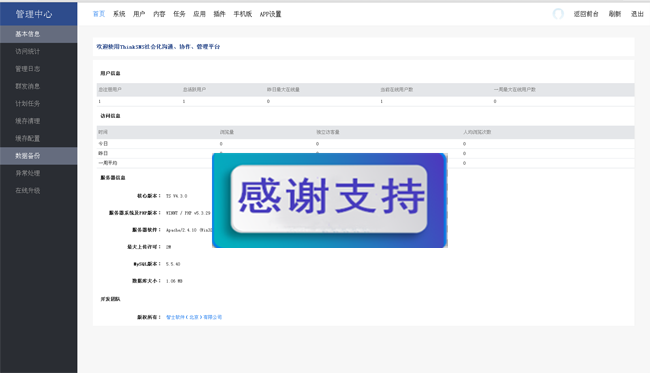
Task: Click the 服务器系统及PHP版本 value
Action: pos(188,213)
